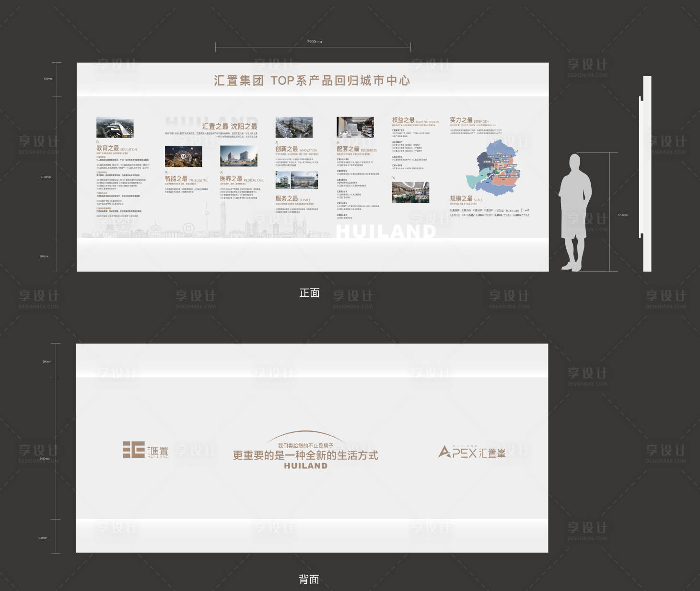The height and width of the screenshot is (591, 700).
Task: Click the chevron icon above 创新之最
Action: click(x=277, y=142)
